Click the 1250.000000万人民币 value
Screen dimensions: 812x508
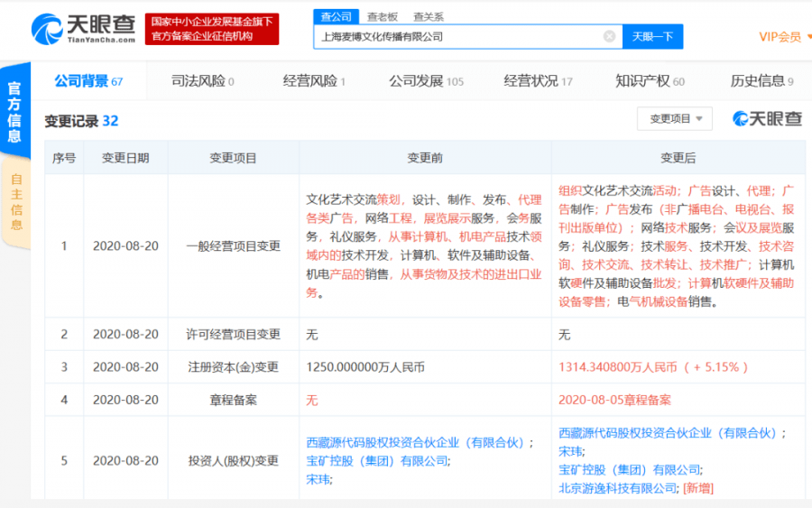coord(365,367)
